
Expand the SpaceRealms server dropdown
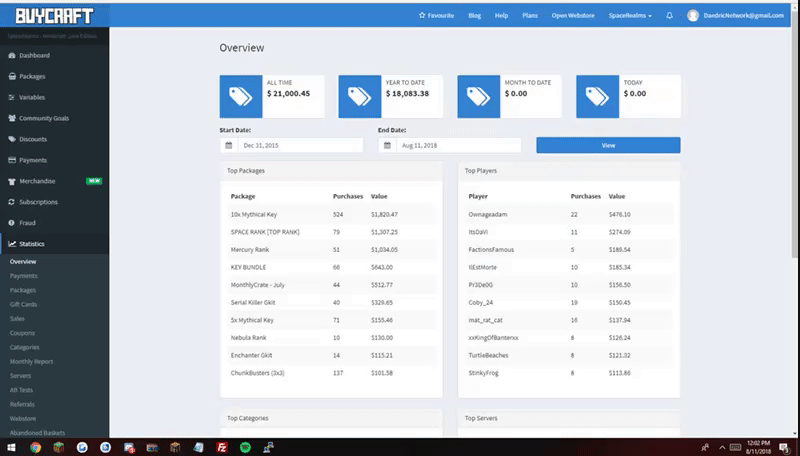(x=630, y=15)
